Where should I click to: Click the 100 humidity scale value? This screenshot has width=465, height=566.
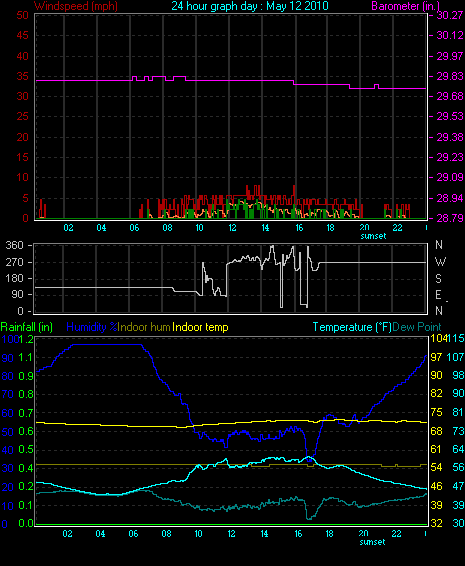[9, 339]
